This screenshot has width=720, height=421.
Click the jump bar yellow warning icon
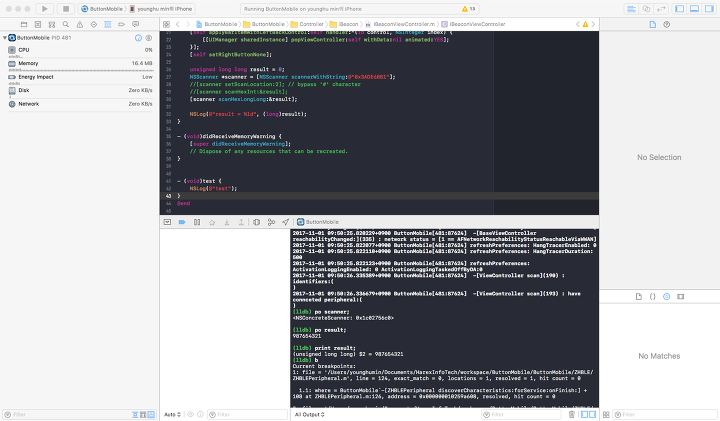click(585, 24)
